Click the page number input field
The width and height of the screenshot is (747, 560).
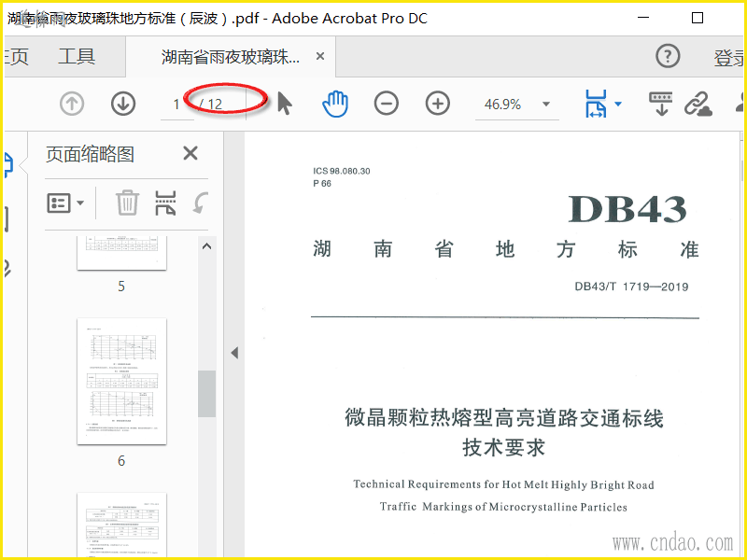pos(176,105)
